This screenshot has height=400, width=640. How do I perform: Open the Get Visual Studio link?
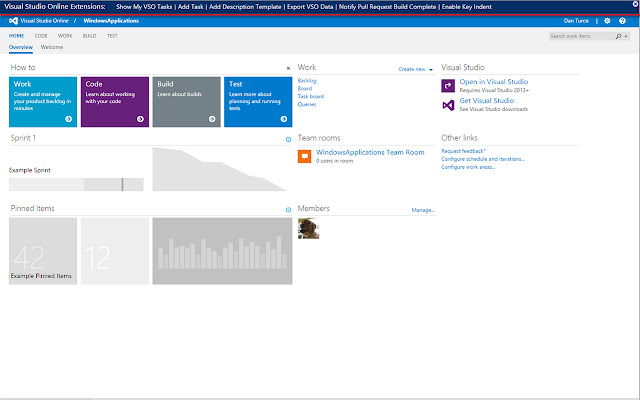click(487, 100)
